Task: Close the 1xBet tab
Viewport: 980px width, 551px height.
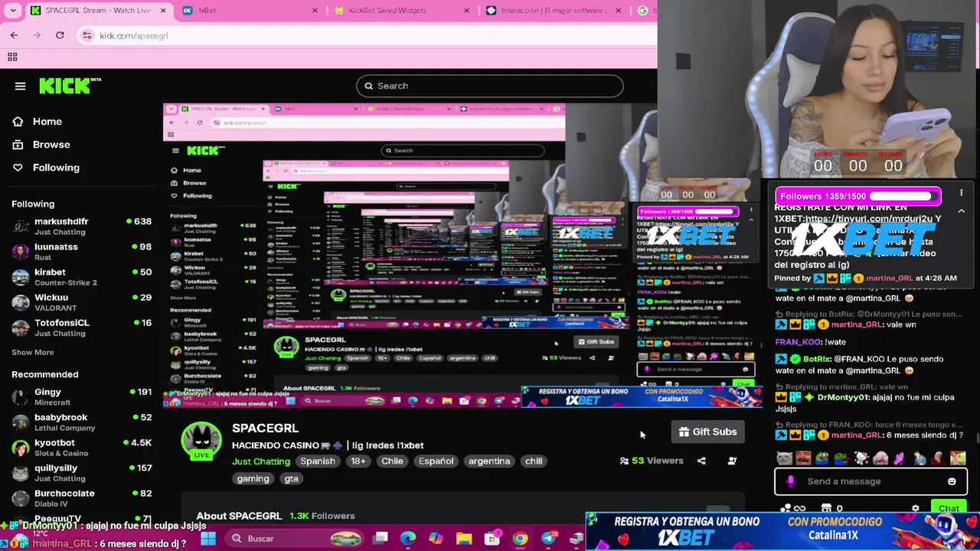Action: 315,11
